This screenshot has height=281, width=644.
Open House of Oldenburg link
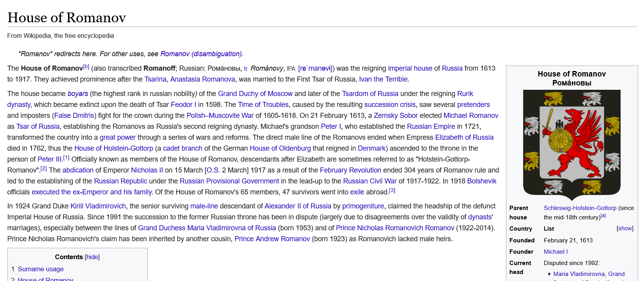[280, 148]
